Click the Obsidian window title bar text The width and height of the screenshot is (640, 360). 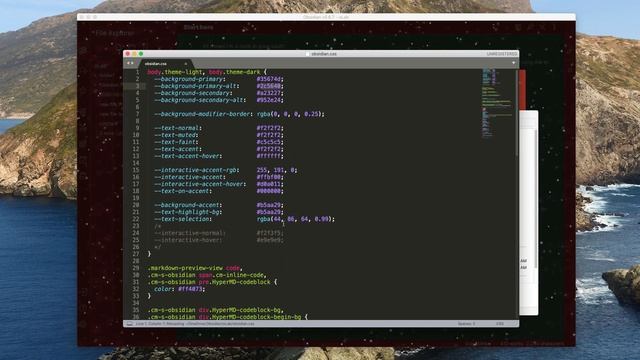pyautogui.click(x=326, y=17)
